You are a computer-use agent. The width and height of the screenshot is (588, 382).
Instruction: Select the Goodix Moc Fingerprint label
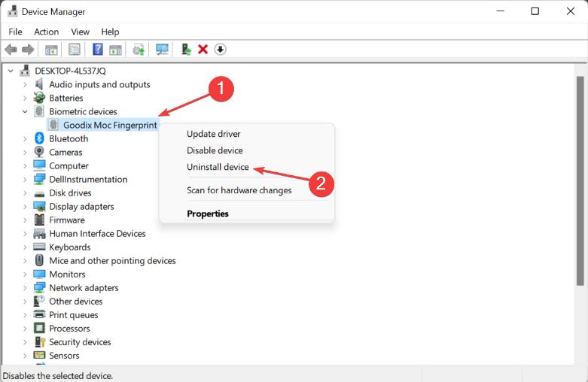pos(110,125)
